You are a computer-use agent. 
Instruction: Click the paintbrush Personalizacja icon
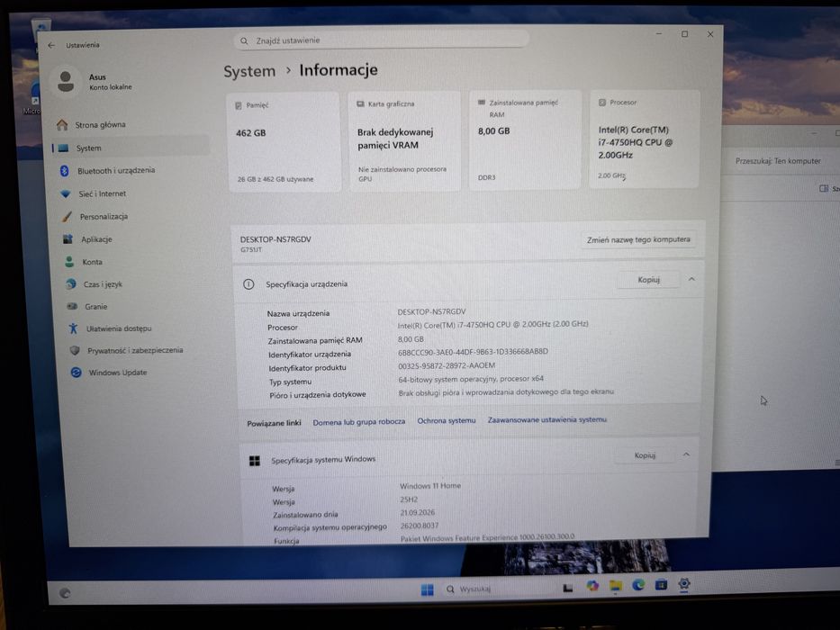(x=67, y=216)
